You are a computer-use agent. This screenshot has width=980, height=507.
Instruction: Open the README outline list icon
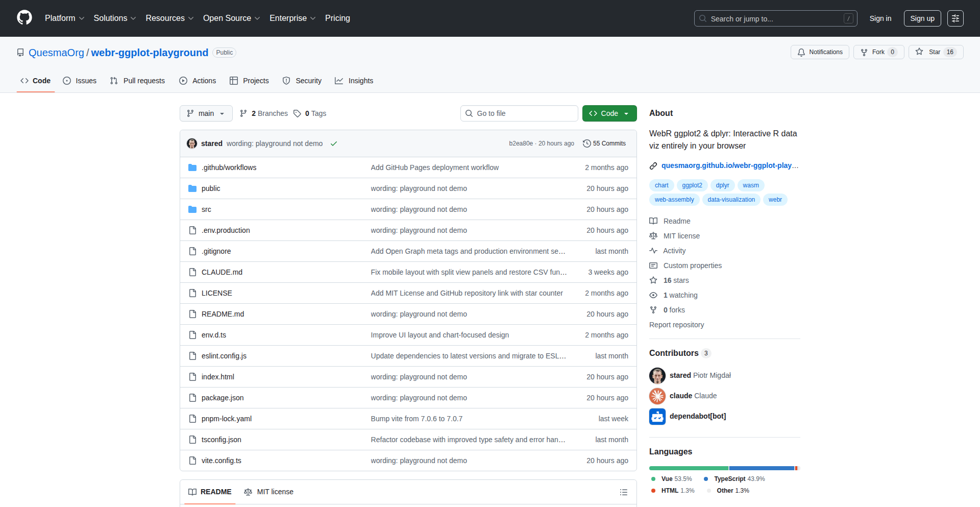pyautogui.click(x=624, y=492)
